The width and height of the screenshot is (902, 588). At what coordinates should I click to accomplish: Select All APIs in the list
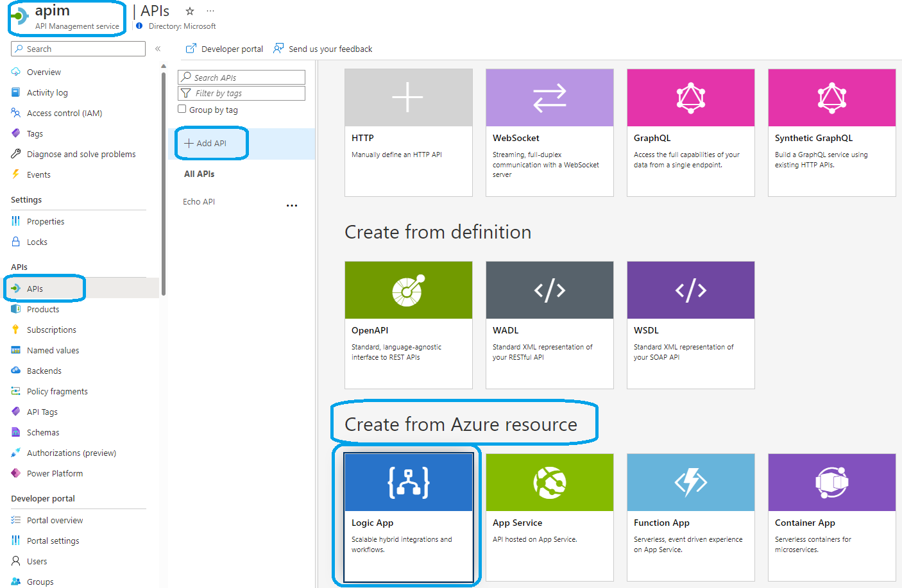(x=200, y=174)
